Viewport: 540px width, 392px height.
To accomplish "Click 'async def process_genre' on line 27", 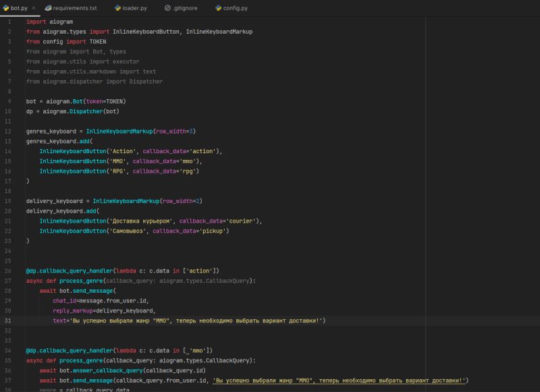I will pos(64,281).
